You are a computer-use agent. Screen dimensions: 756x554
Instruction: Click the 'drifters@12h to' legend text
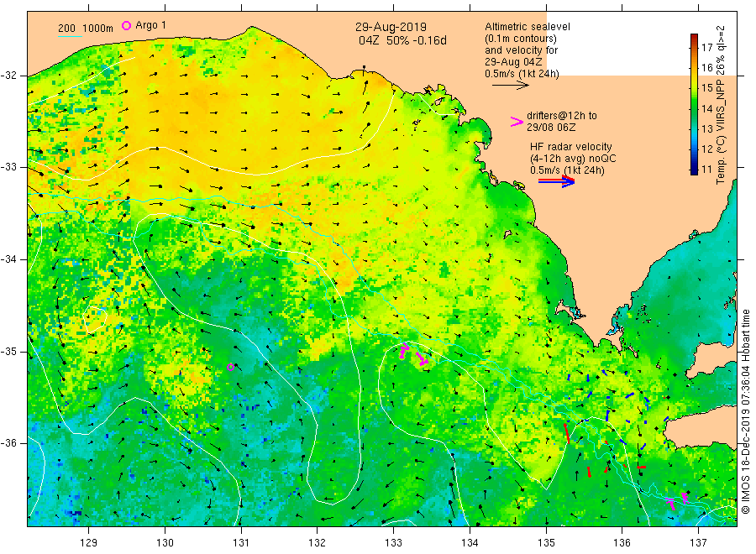[x=562, y=116]
